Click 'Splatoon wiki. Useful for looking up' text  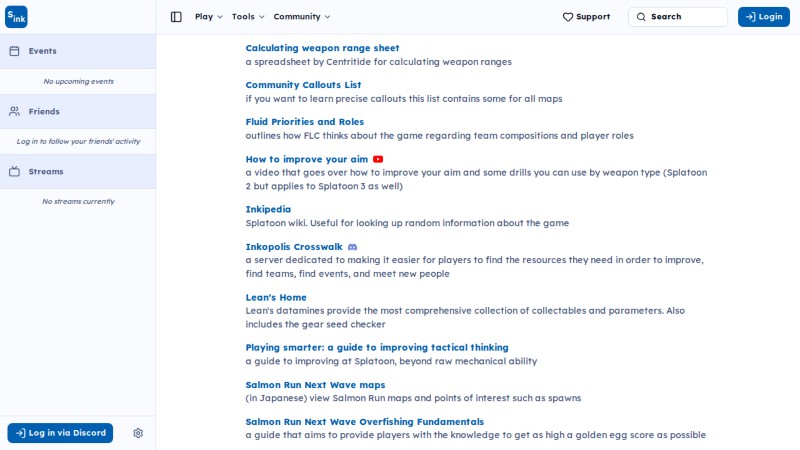point(407,223)
